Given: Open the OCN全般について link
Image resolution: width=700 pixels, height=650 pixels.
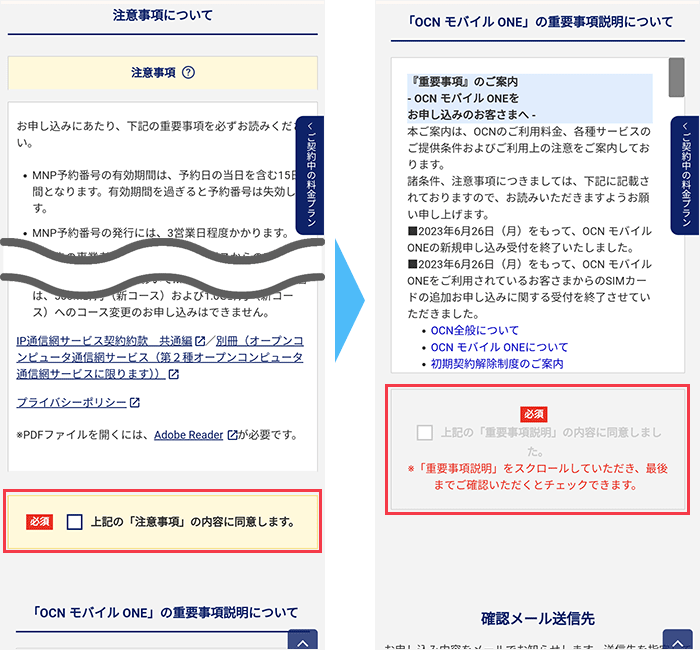Looking at the screenshot, I should point(475,330).
